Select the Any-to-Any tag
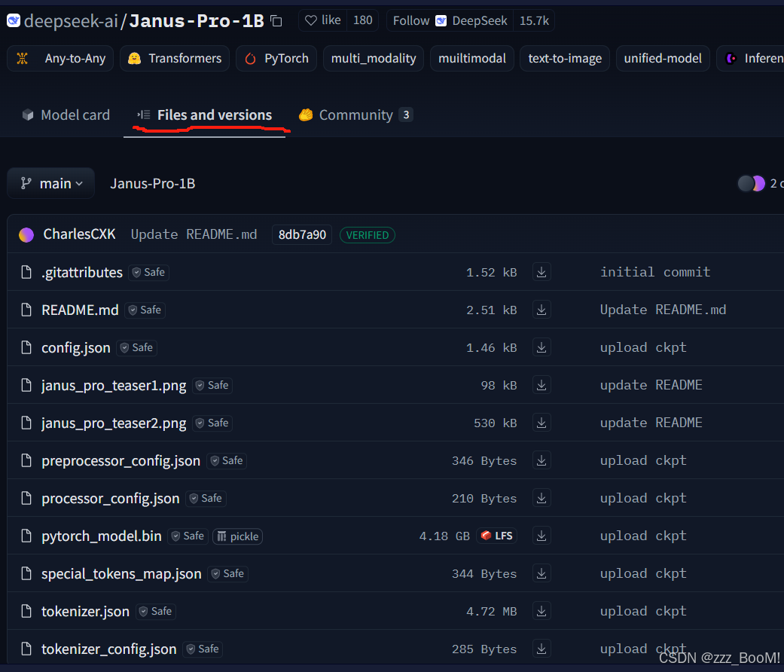The width and height of the screenshot is (784, 672). [x=60, y=59]
